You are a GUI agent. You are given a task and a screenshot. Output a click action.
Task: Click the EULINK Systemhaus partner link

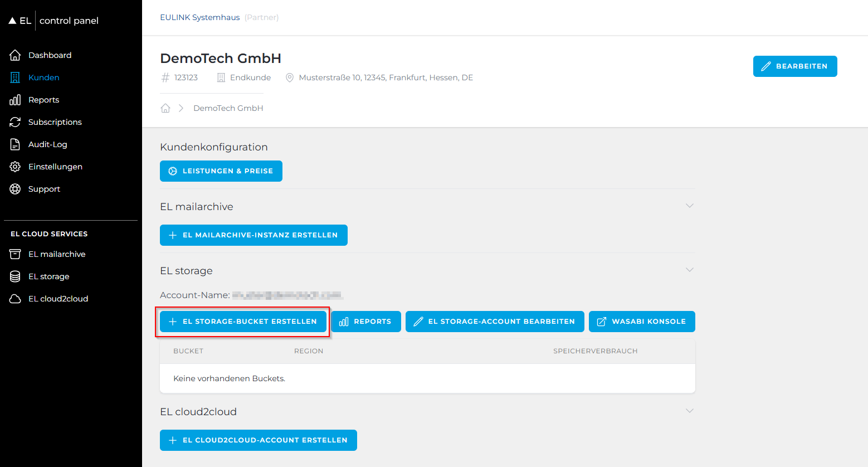[199, 17]
